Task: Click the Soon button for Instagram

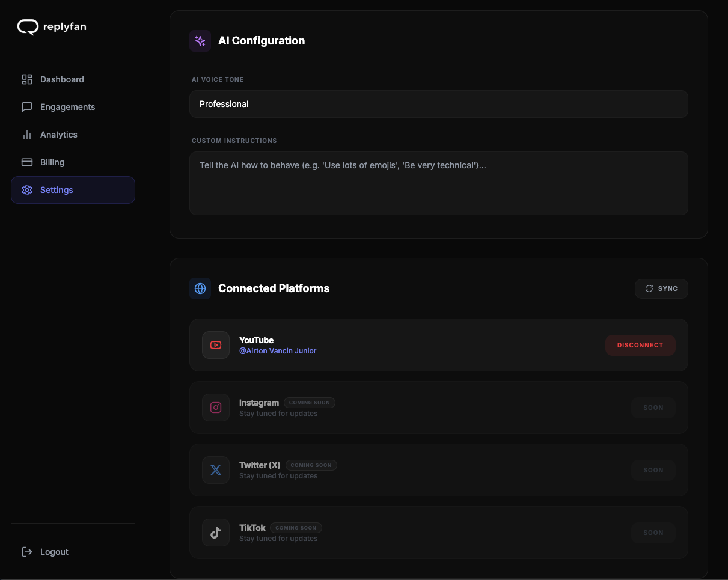Action: (653, 408)
